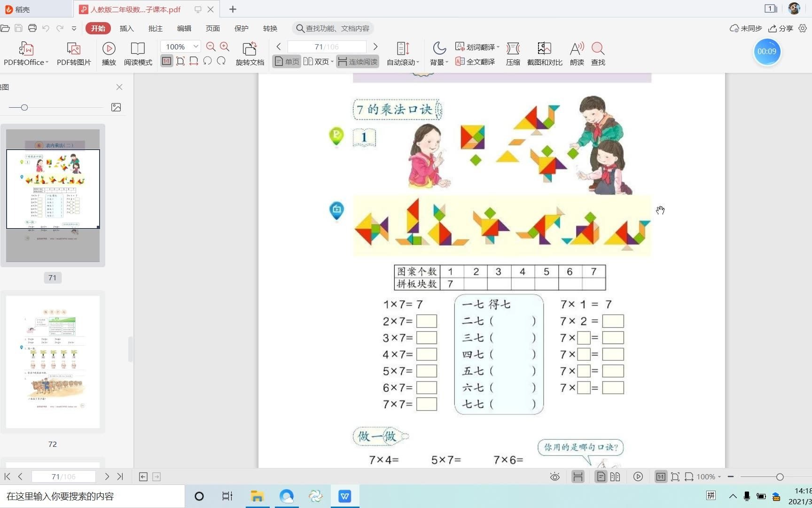Switch to 双页 double page view
The width and height of the screenshot is (812, 508).
tap(316, 62)
